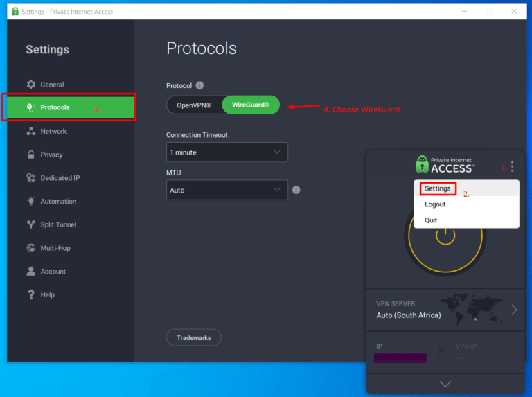Click the Settings sidebar heading
The image size is (532, 397).
click(48, 50)
